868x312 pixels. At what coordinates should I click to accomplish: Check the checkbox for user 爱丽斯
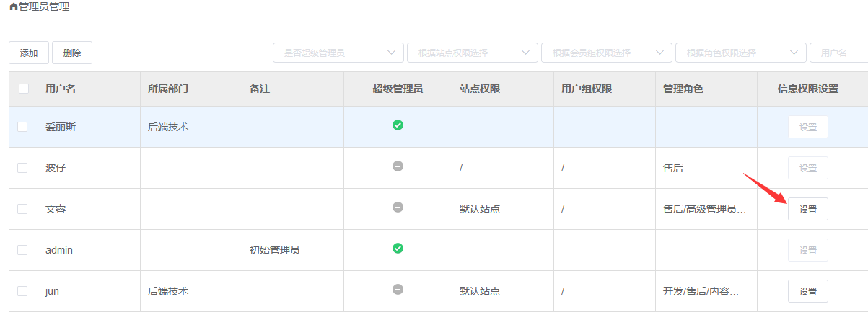[x=22, y=127]
